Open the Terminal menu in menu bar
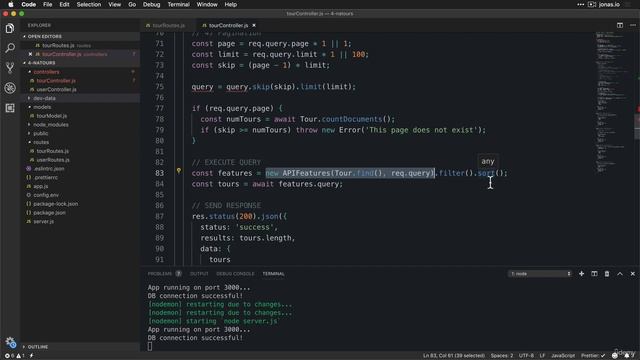This screenshot has height=360, width=640. pos(178,4)
